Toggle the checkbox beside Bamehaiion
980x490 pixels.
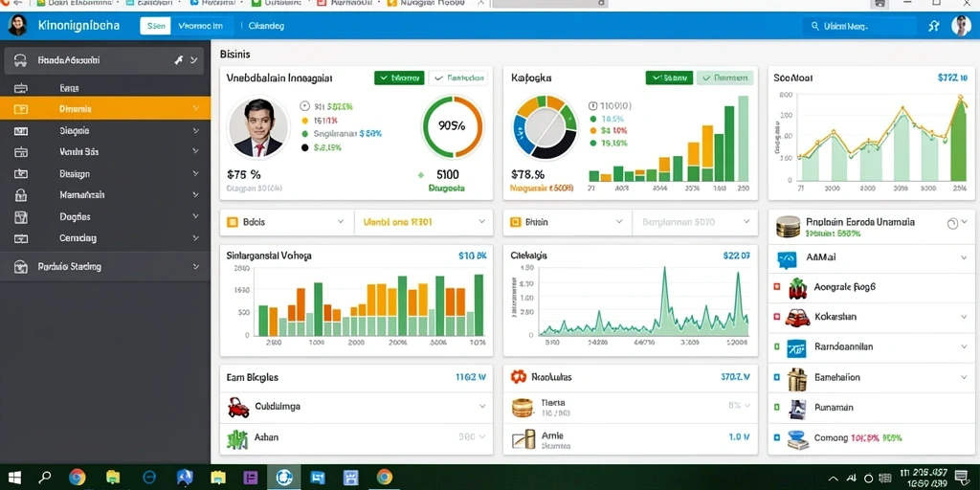click(777, 377)
